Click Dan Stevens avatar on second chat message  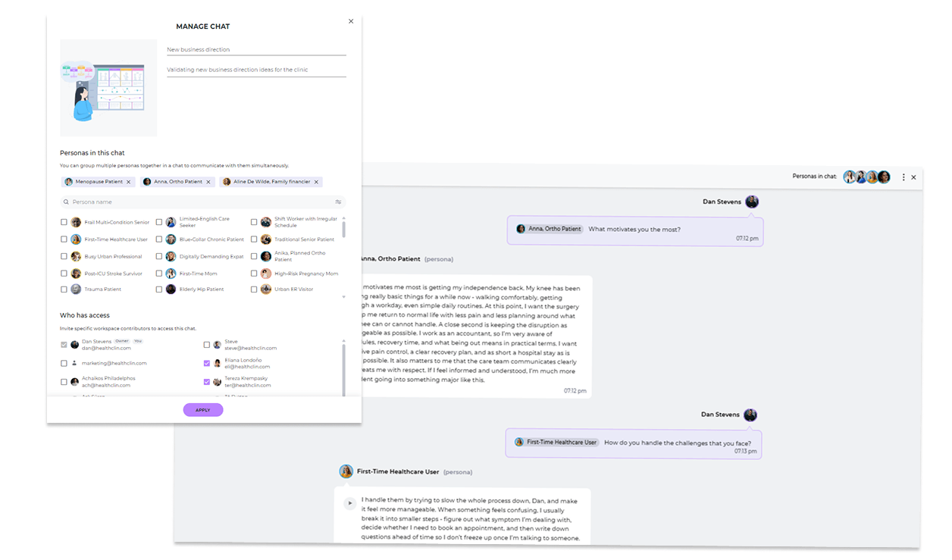(750, 415)
